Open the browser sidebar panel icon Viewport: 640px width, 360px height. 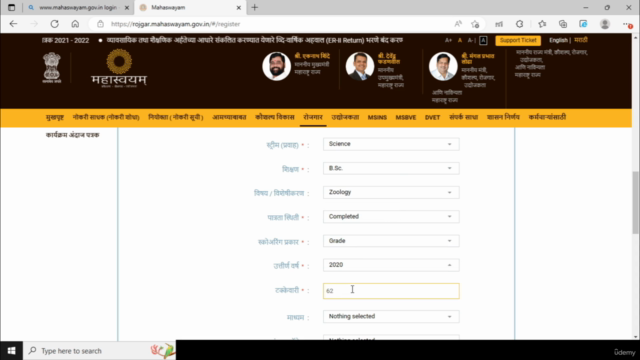583,24
